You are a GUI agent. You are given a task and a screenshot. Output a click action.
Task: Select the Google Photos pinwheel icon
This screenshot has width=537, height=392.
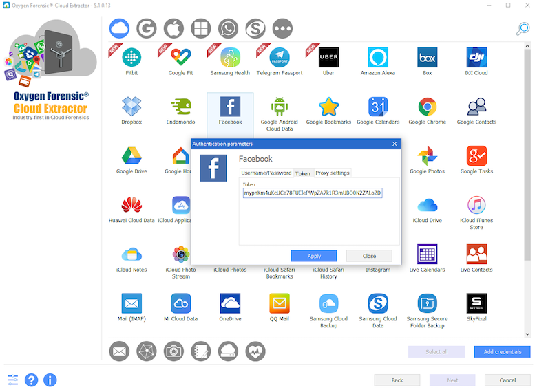point(428,155)
